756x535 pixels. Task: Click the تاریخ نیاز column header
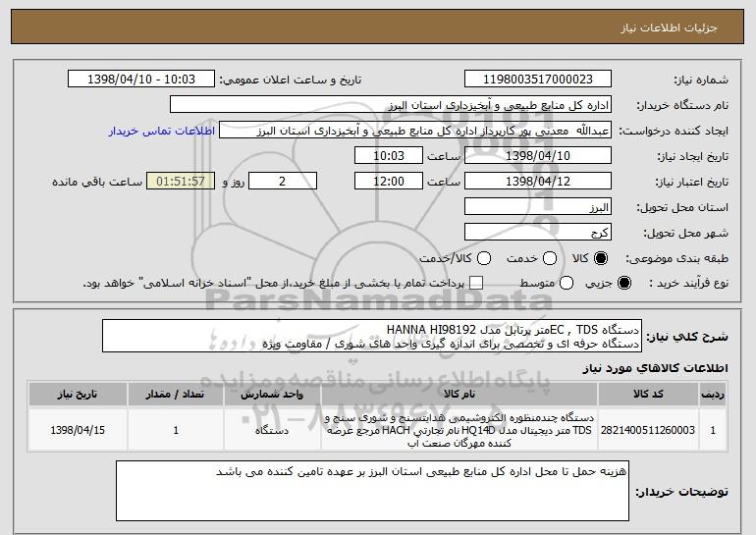point(78,395)
